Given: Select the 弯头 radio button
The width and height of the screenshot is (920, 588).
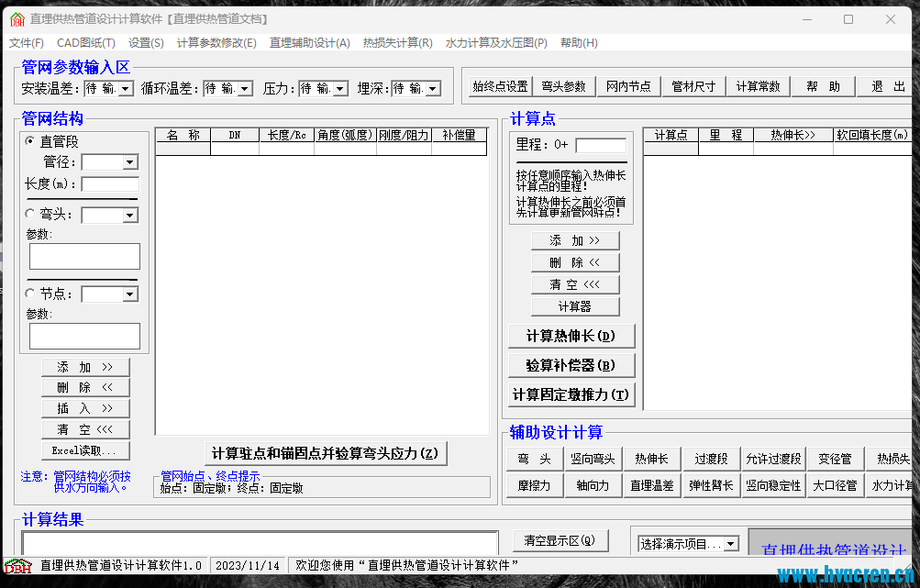Looking at the screenshot, I should pos(29,215).
